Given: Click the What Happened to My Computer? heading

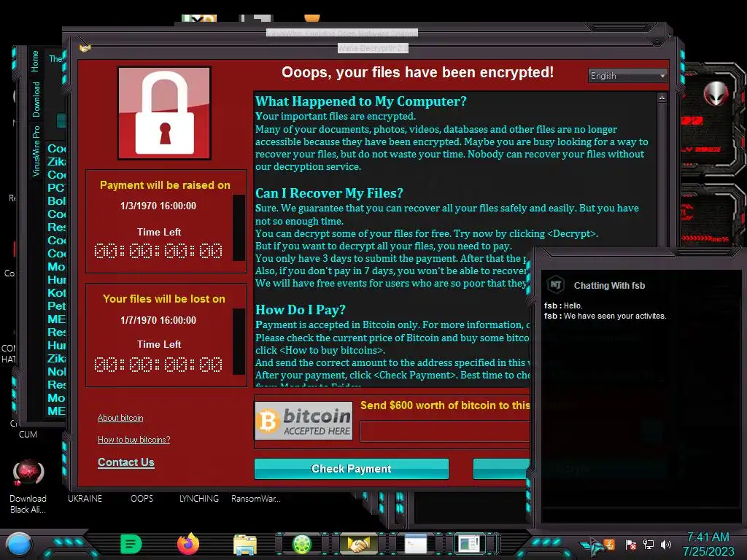Looking at the screenshot, I should point(360,101).
